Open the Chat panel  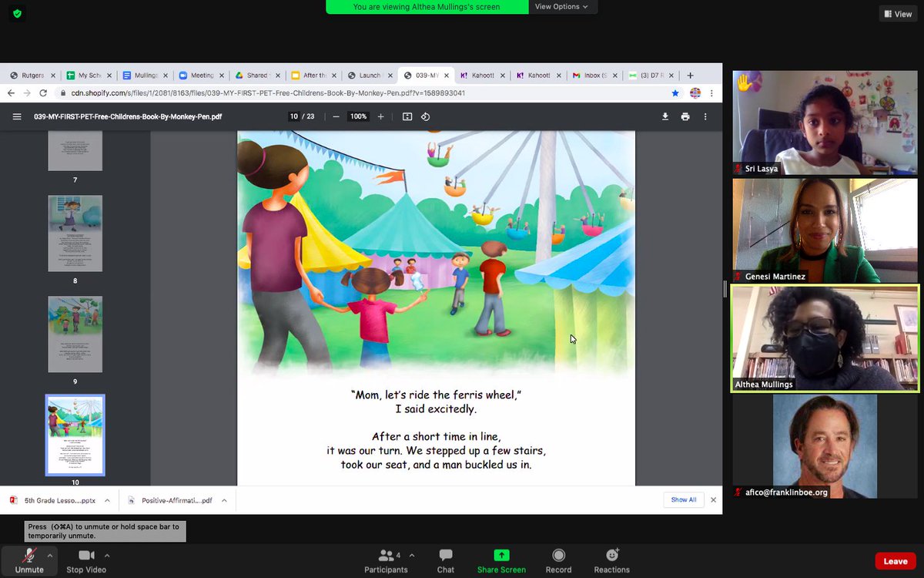[x=445, y=561]
